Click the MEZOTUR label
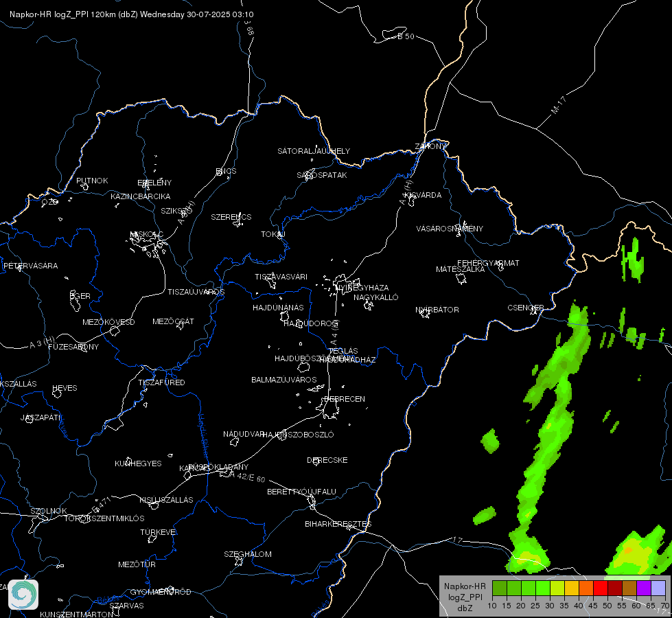Screen dimensions: 672x618 coord(137,564)
